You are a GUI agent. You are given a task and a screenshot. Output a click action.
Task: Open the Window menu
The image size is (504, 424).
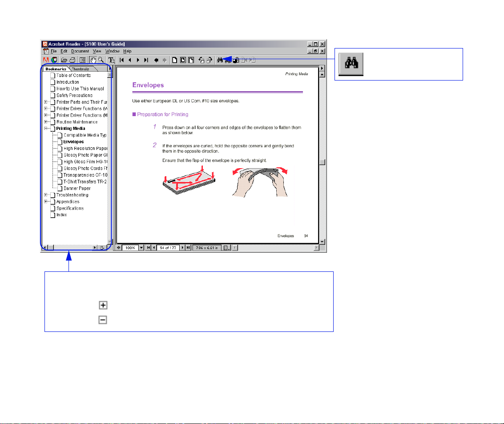coord(112,51)
